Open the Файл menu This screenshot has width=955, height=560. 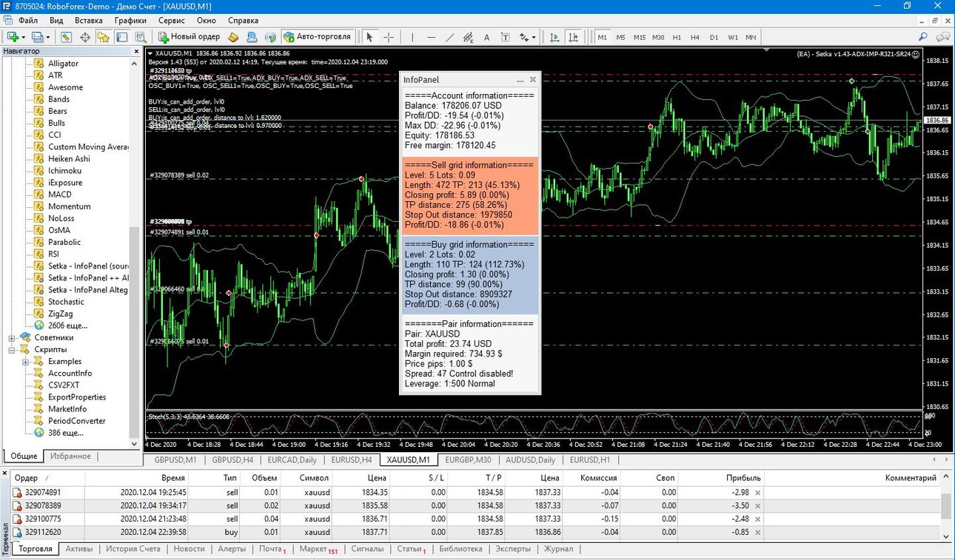click(28, 20)
